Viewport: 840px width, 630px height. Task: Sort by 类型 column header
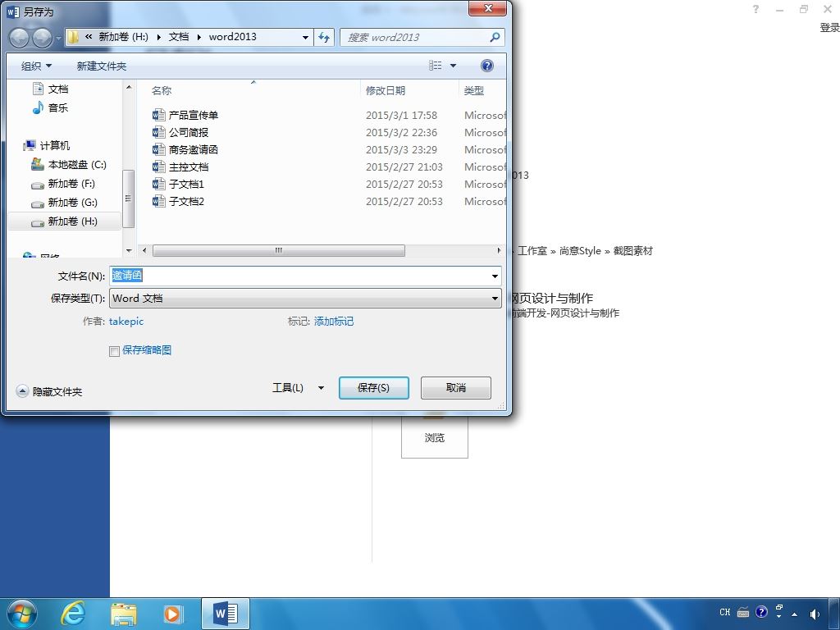click(x=473, y=90)
